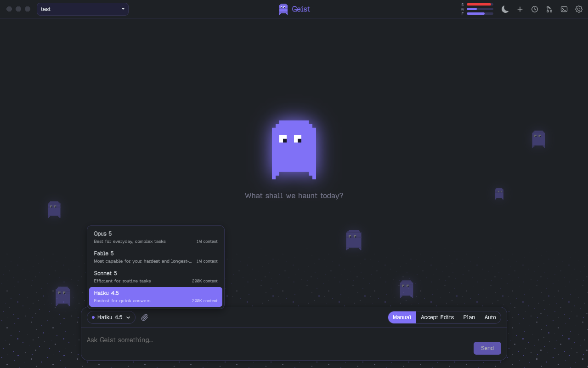Image resolution: width=588 pixels, height=368 pixels.
Task: Collapse the Haiku 4.5 model selector
Action: (x=111, y=317)
